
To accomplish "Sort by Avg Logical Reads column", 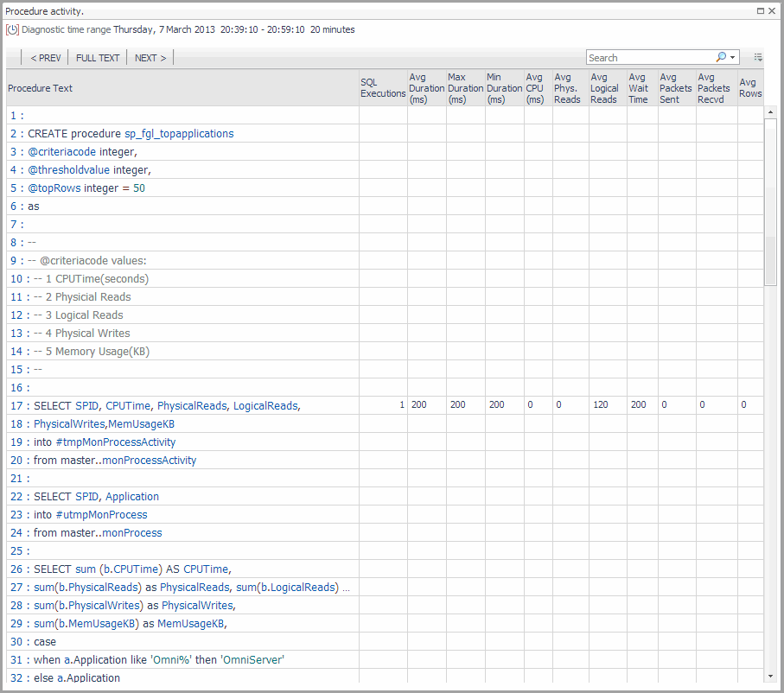I will [x=604, y=88].
